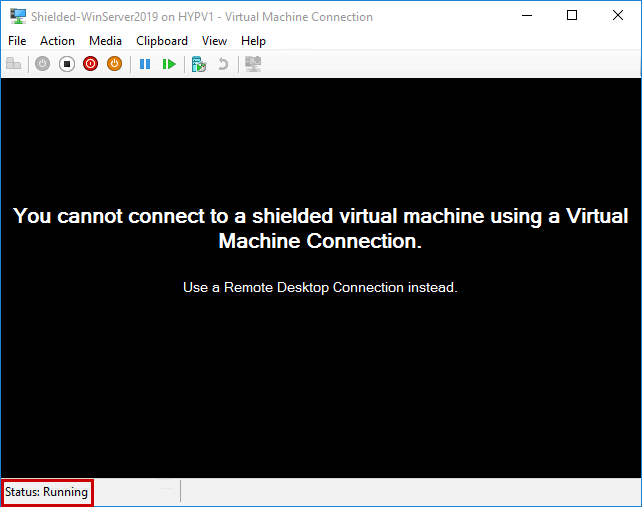The height and width of the screenshot is (507, 642).
Task: Open the Clipboard menu
Action: click(162, 41)
